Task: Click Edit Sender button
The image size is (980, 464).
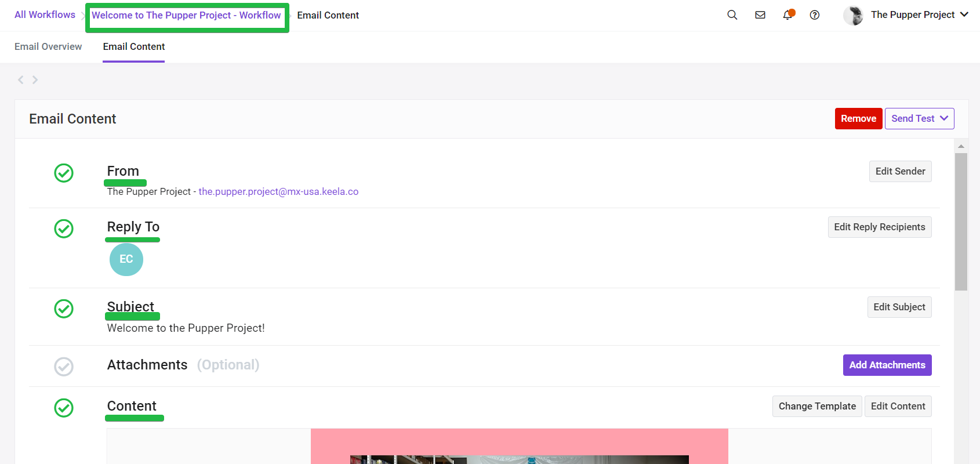Action: point(901,171)
